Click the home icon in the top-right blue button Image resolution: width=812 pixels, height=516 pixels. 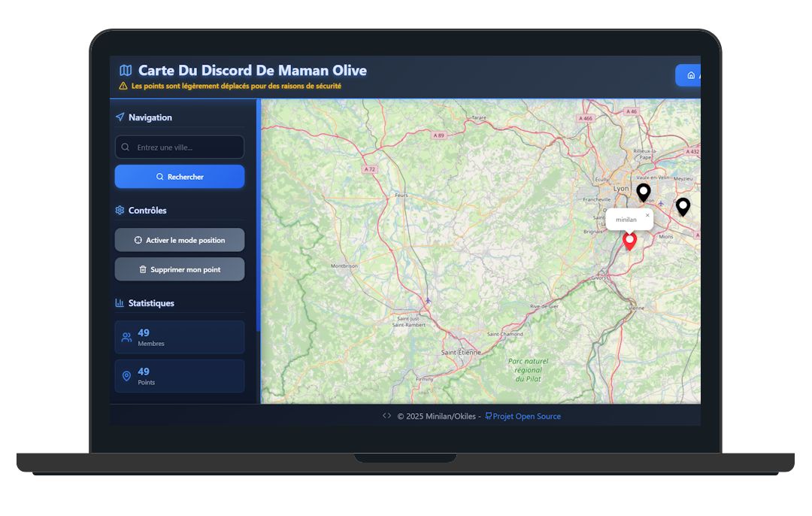(x=689, y=75)
